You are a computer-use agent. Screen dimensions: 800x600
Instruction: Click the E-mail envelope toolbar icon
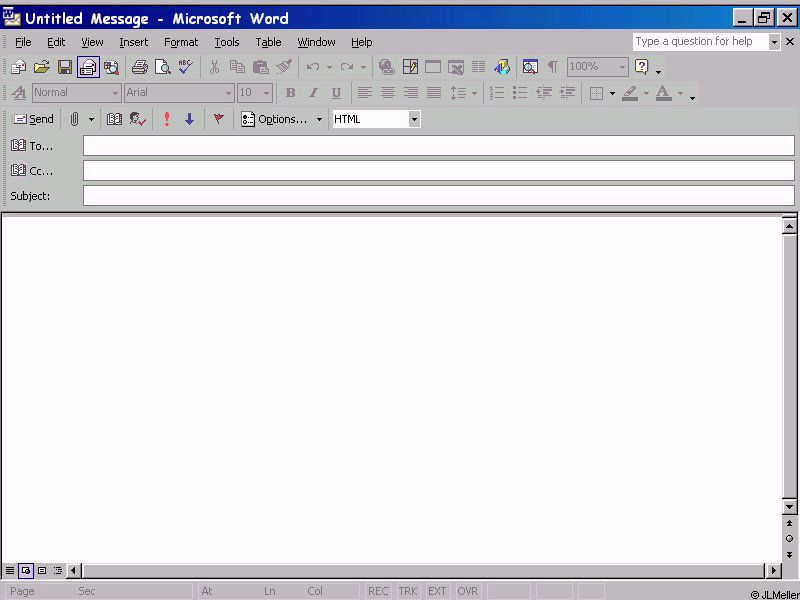pyautogui.click(x=88, y=67)
